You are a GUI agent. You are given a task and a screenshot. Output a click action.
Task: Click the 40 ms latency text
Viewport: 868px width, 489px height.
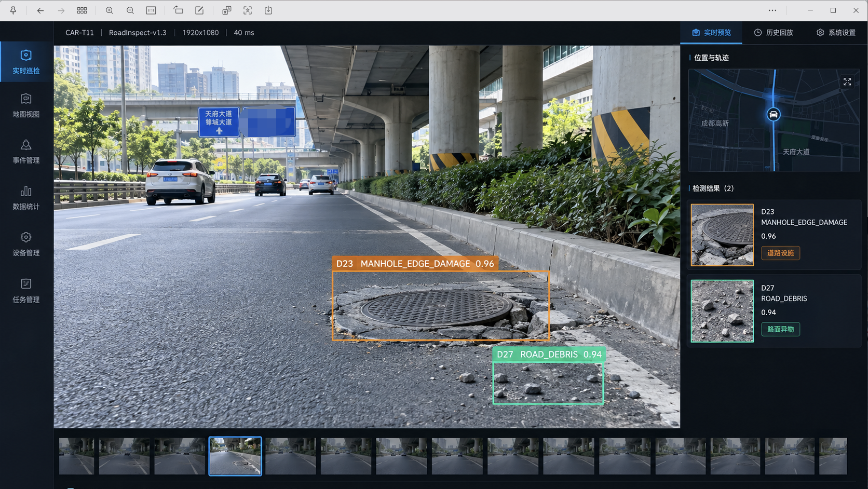(244, 33)
